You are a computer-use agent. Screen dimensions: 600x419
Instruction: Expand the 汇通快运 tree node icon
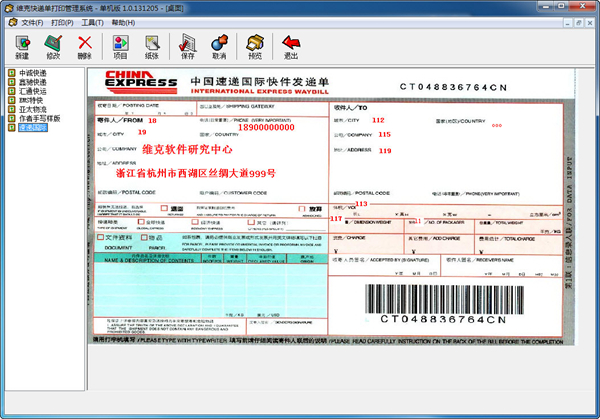pyautogui.click(x=12, y=91)
